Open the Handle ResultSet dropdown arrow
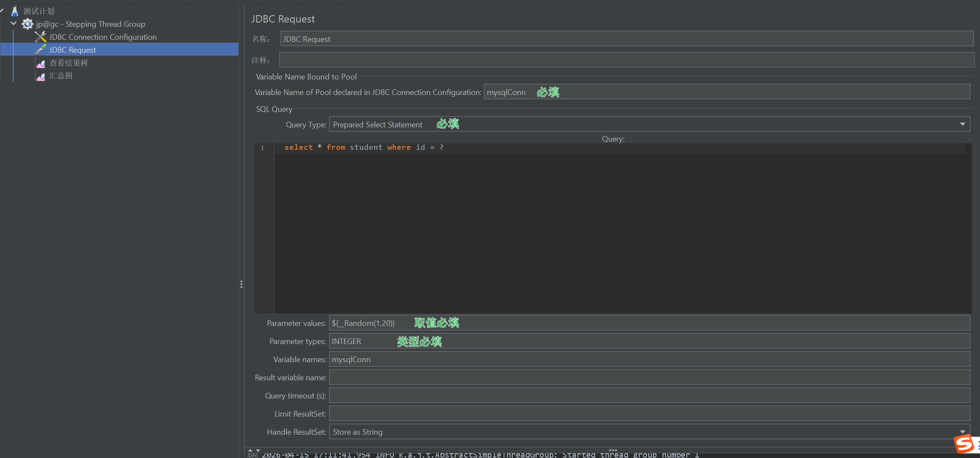Screen dimensions: 980x458 tap(963, 432)
